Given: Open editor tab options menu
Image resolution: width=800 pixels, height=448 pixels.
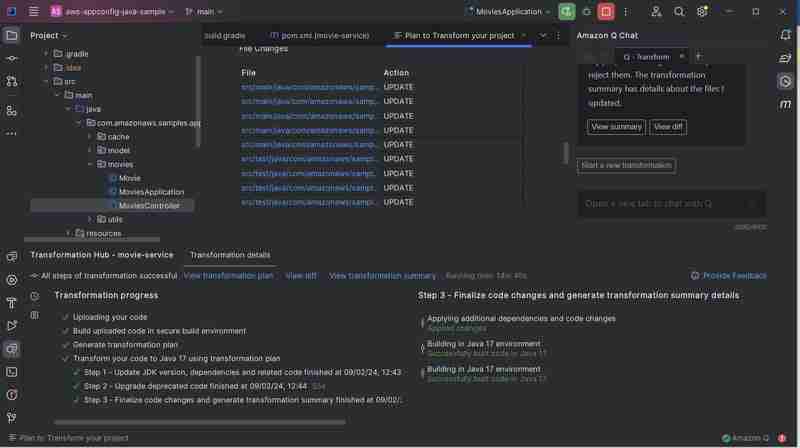Looking at the screenshot, I should (x=558, y=35).
